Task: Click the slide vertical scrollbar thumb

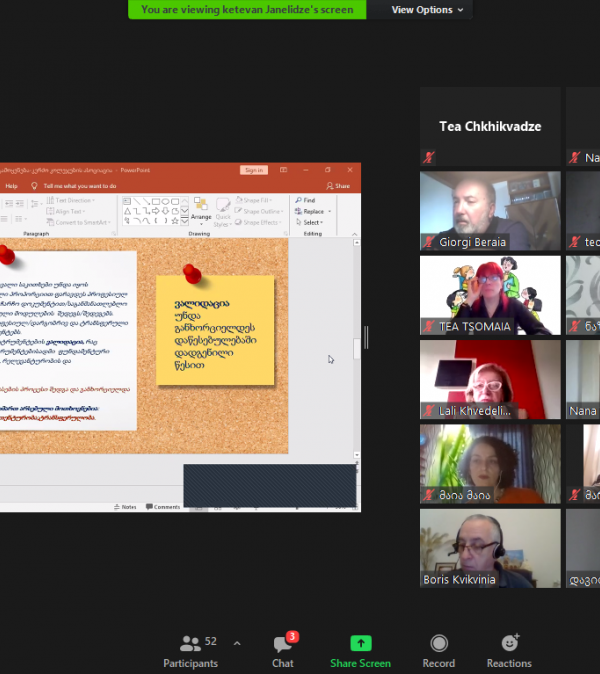Action: tap(356, 349)
